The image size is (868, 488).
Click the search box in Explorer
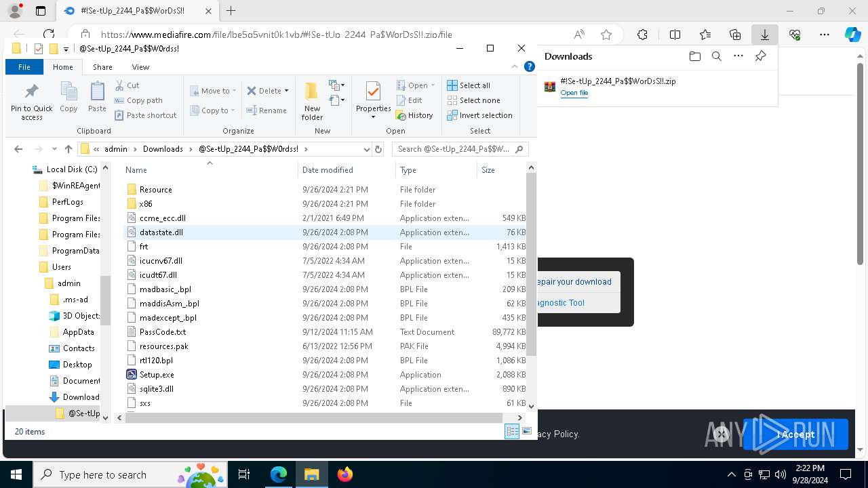point(460,149)
